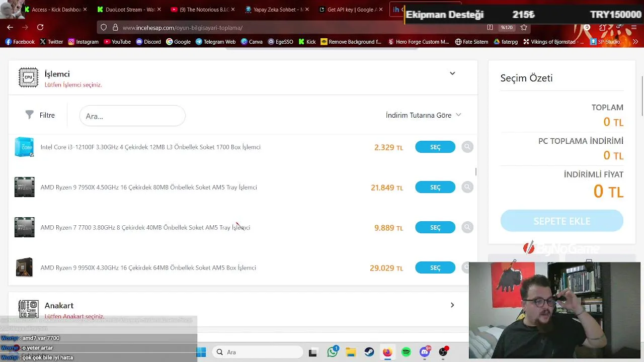Select Intel Core i3-12100F with SEÇ
Viewport: 644px width, 362px height.
[435, 147]
